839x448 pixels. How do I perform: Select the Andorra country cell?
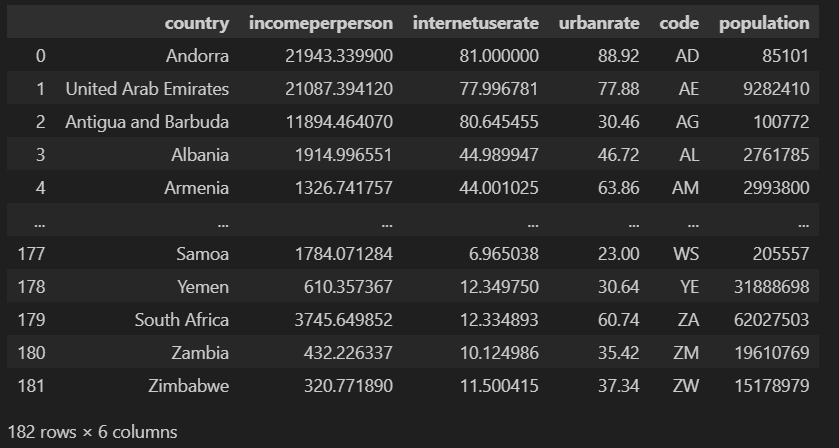tap(197, 56)
